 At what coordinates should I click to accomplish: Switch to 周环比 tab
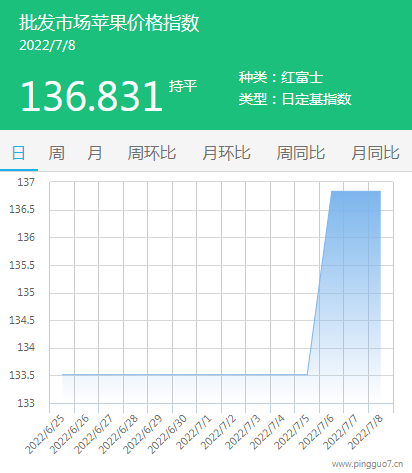(152, 153)
